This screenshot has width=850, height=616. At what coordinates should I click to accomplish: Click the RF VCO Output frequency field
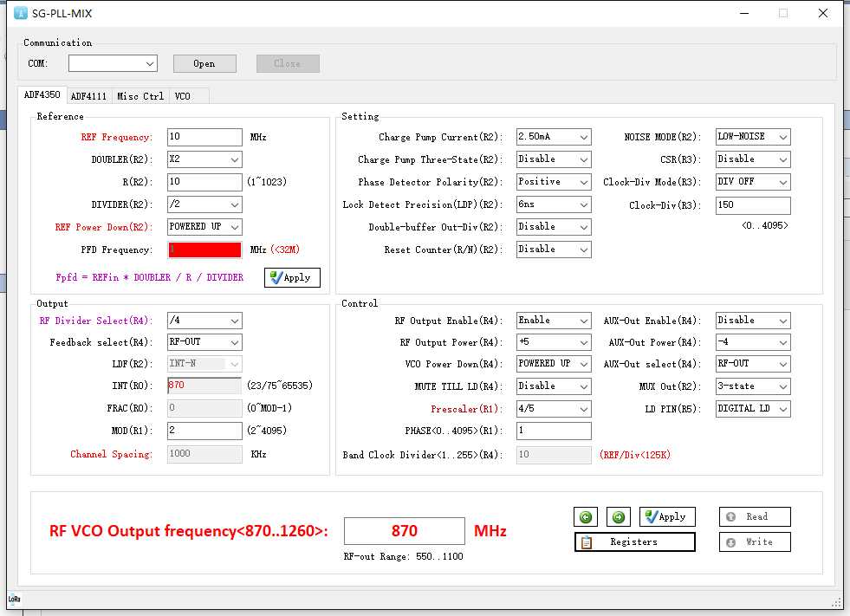click(x=405, y=531)
